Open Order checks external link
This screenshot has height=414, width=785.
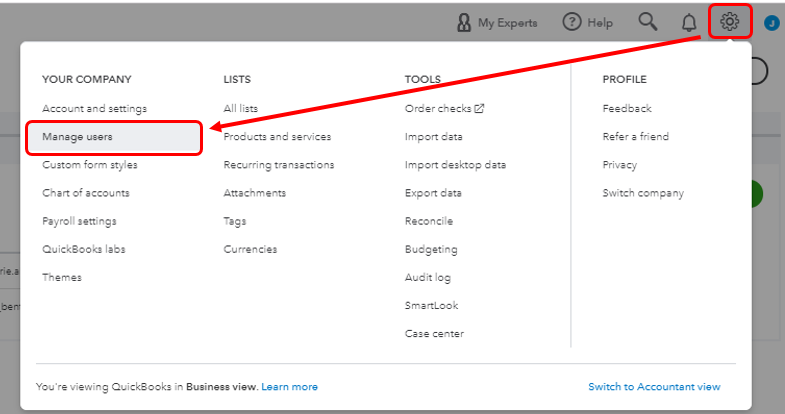point(445,109)
